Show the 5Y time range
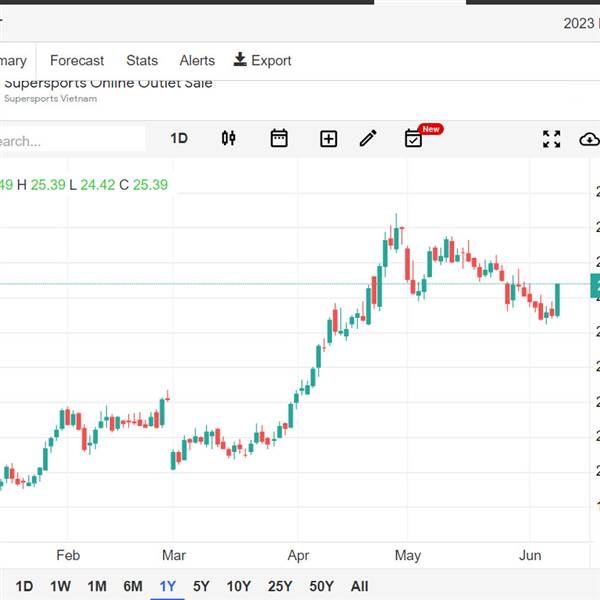The height and width of the screenshot is (600, 600). coord(201,586)
